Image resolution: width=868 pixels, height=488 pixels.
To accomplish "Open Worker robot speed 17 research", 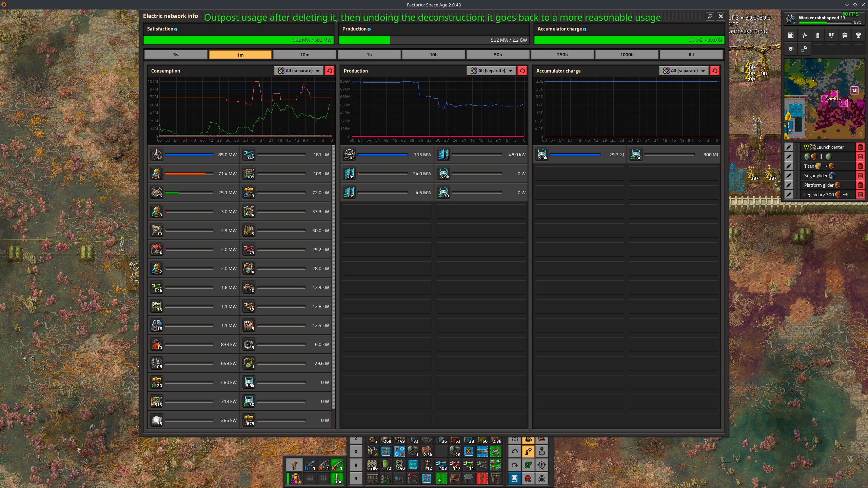I will [x=824, y=18].
